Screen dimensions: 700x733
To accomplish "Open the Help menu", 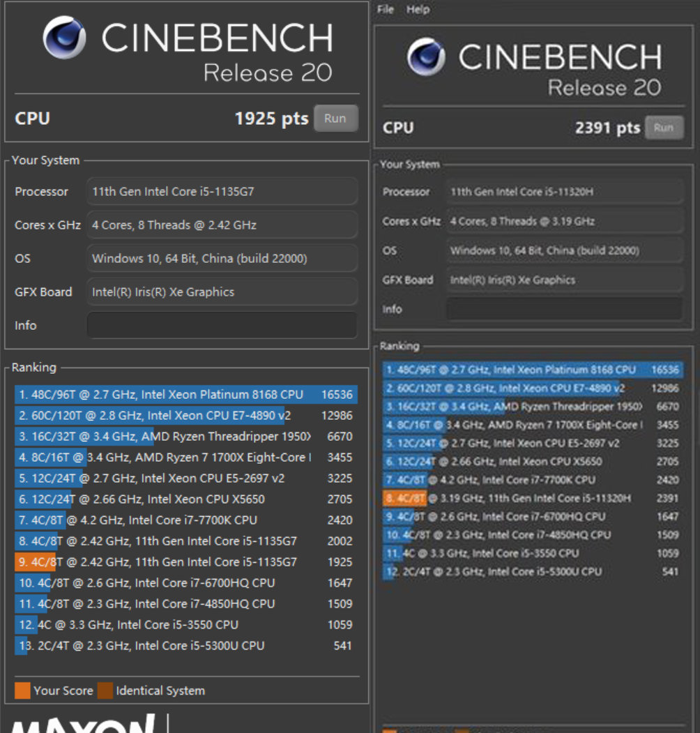I will [x=418, y=9].
